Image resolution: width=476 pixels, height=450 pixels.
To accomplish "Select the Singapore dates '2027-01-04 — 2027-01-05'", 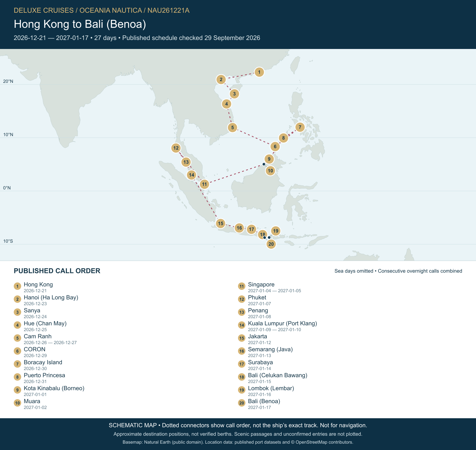I will [x=274, y=291].
